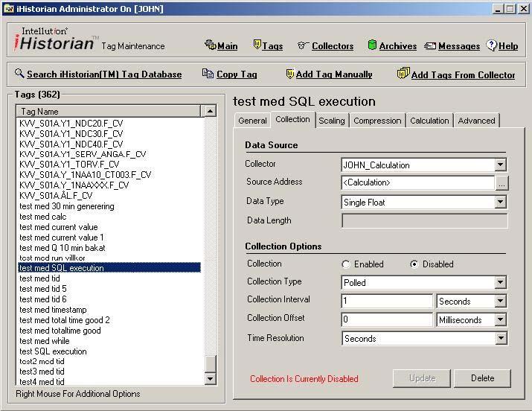Select the Disabled collection radio button
Viewport: 532px width, 411px height.
tap(414, 264)
